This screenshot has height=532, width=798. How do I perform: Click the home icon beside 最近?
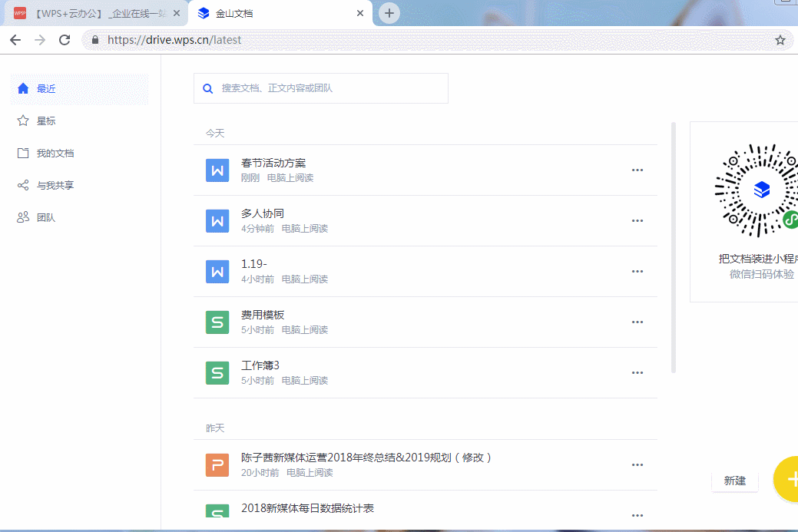tap(23, 88)
